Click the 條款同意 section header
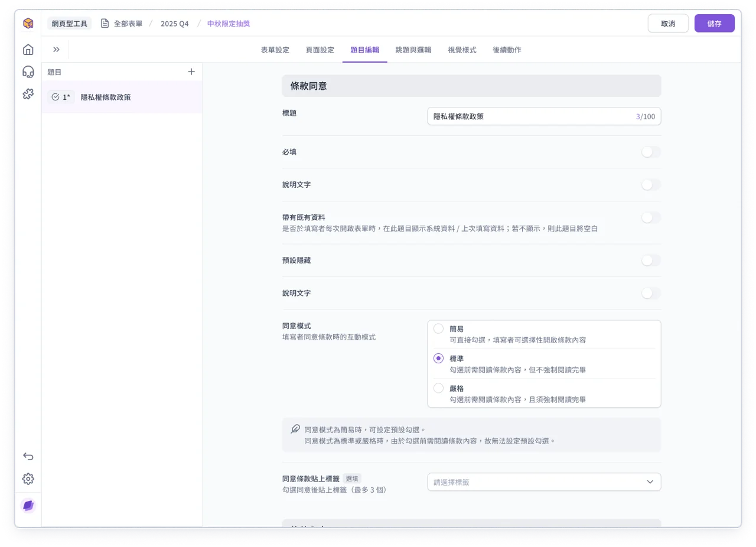The height and width of the screenshot is (547, 756). click(x=471, y=86)
